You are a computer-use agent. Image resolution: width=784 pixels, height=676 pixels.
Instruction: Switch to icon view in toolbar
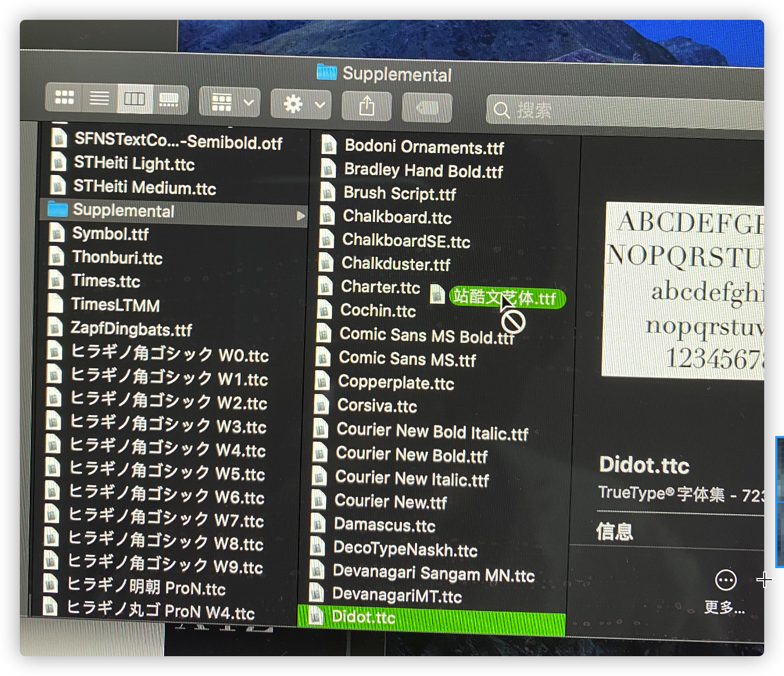tap(64, 98)
